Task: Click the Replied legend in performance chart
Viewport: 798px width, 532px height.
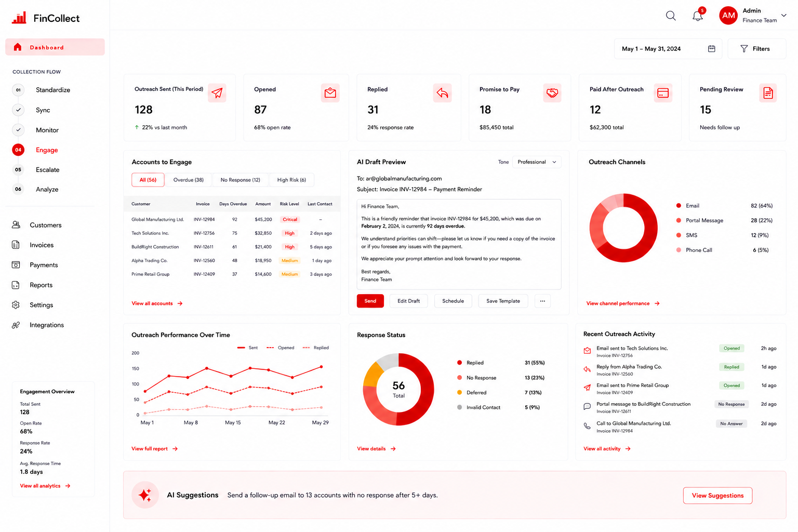Action: coord(316,348)
